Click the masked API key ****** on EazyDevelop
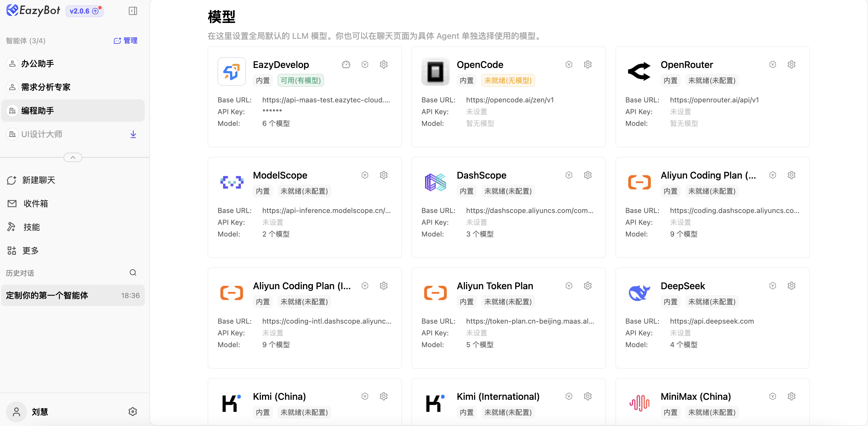This screenshot has height=426, width=868. (x=272, y=111)
